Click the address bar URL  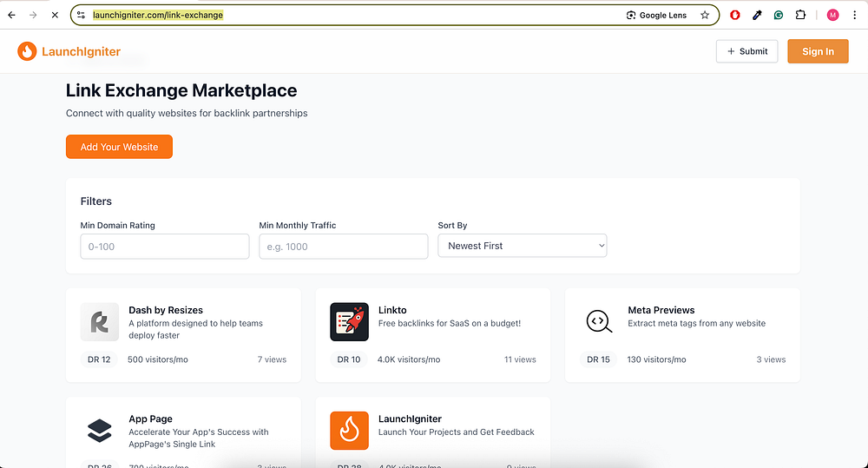[x=158, y=15]
